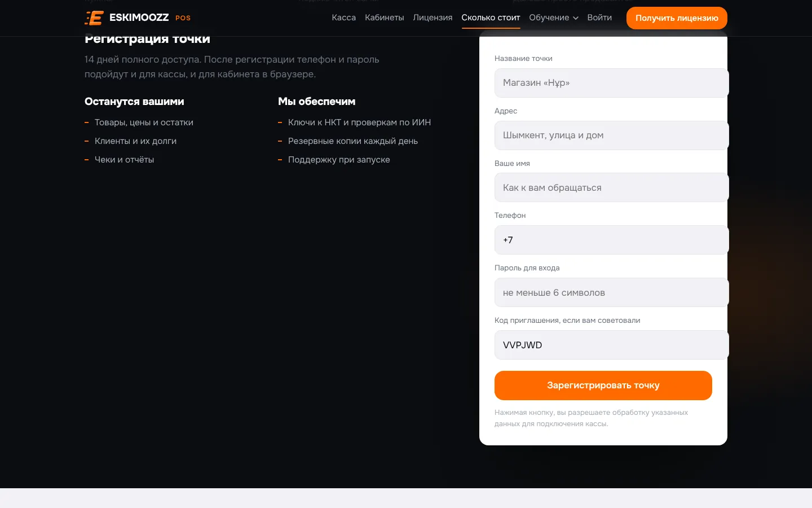Click the 'Мы обеспечим' heading
Image resolution: width=812 pixels, height=508 pixels.
coord(317,102)
